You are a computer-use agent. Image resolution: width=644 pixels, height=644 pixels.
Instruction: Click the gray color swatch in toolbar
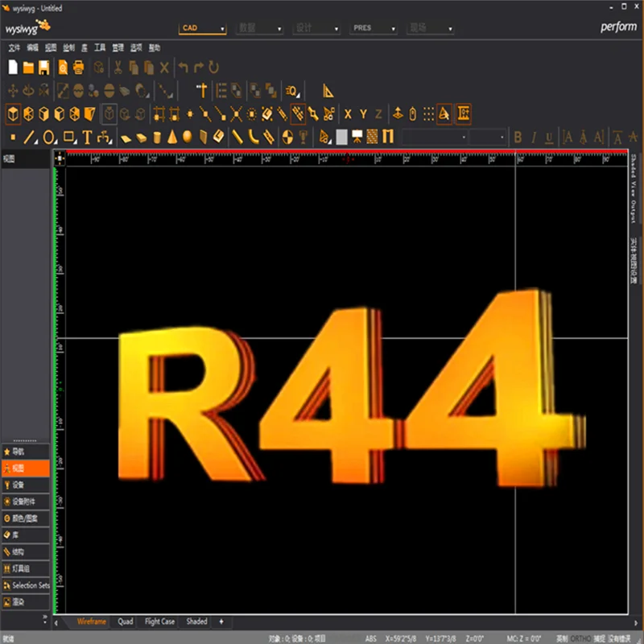point(341,137)
